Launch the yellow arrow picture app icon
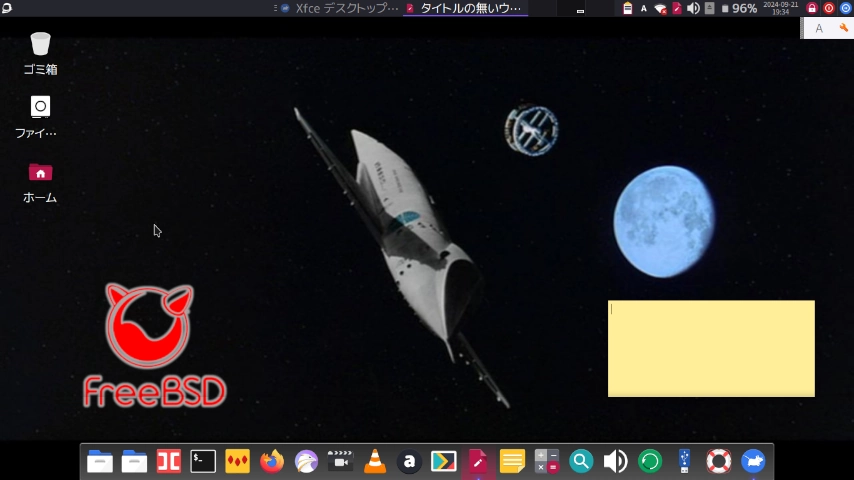This screenshot has width=854, height=480. click(x=443, y=461)
